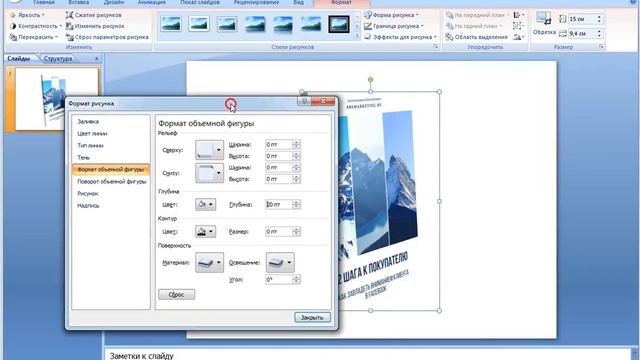Select the second picture style thumbnail
Viewport: 640px width, 360px height.
(x=199, y=24)
